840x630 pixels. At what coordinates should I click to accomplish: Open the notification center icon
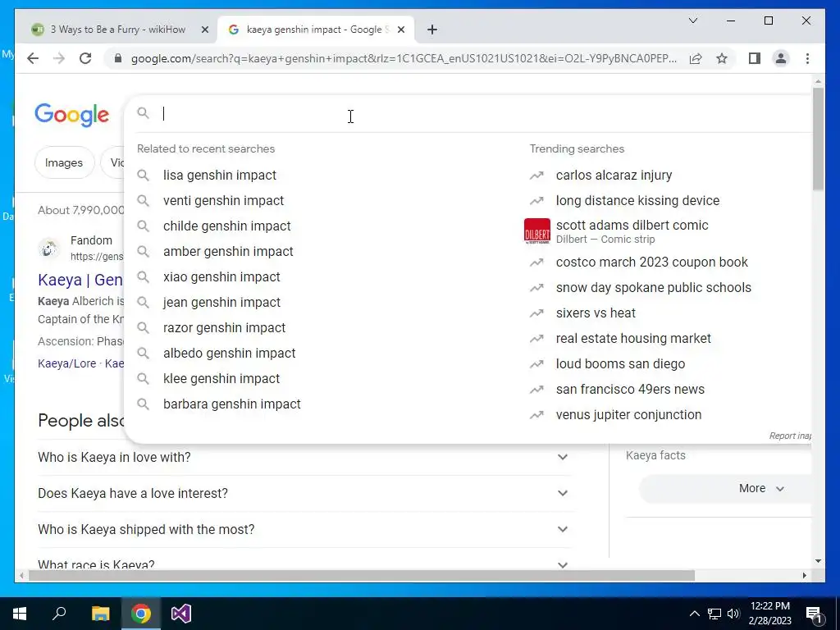point(814,614)
